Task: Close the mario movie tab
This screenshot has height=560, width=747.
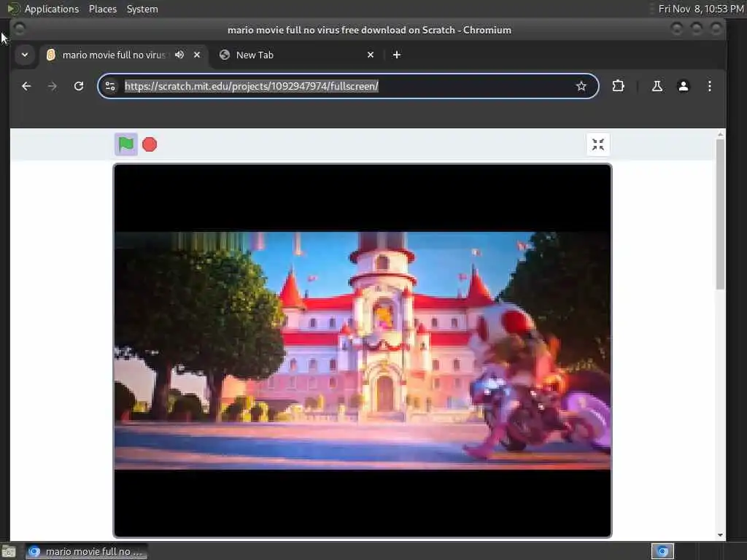Action: [x=197, y=55]
